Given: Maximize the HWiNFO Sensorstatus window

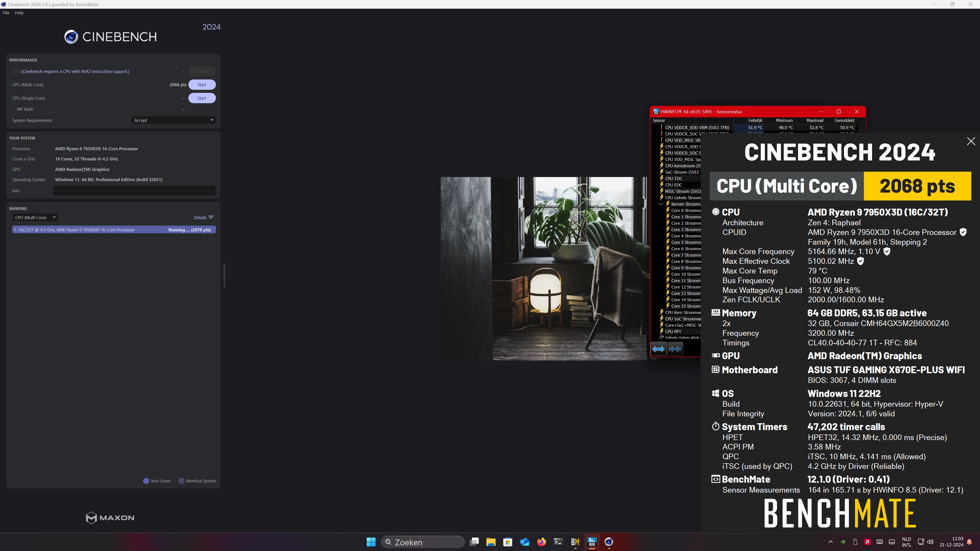Looking at the screenshot, I should coord(838,112).
